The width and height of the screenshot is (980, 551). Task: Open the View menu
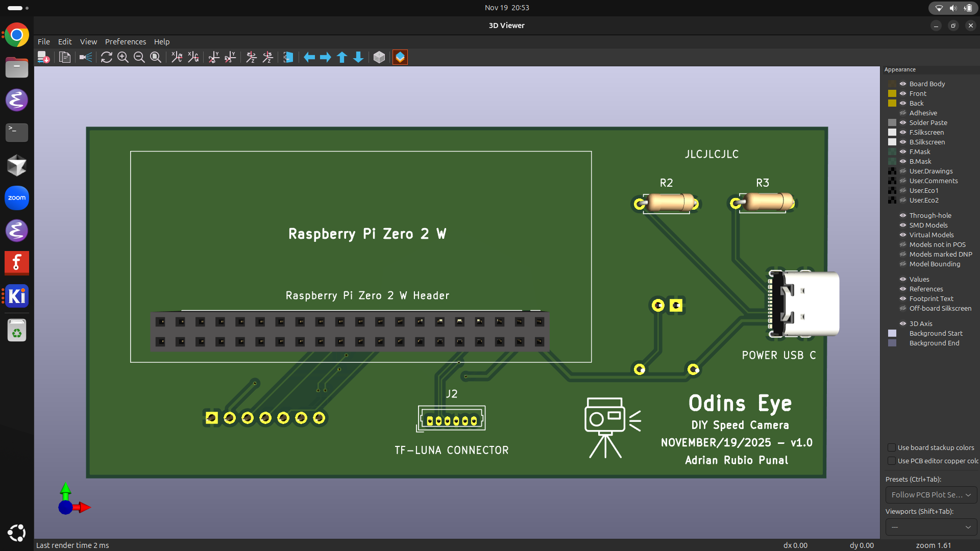(x=88, y=41)
